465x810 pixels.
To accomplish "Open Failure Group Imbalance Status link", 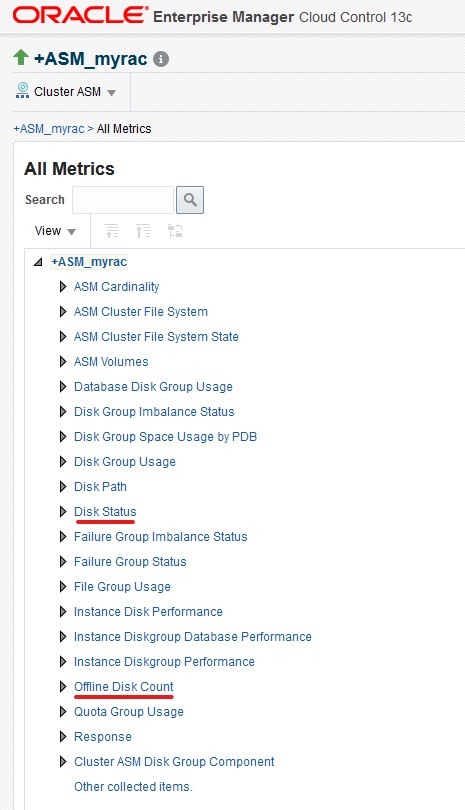I will (x=161, y=537).
